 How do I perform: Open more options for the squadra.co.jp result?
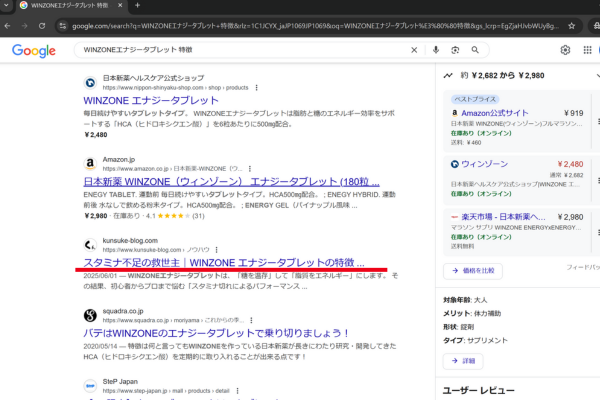[251, 320]
